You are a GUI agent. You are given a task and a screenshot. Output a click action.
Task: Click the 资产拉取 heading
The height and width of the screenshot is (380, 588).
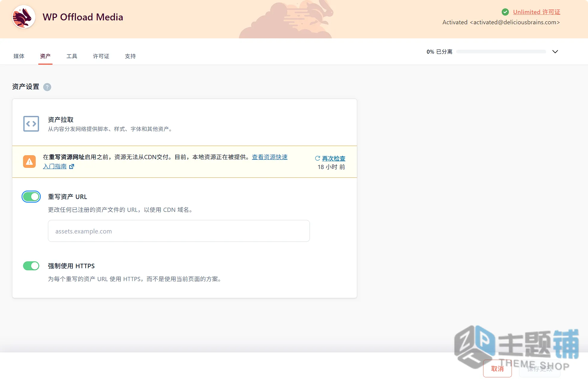61,120
